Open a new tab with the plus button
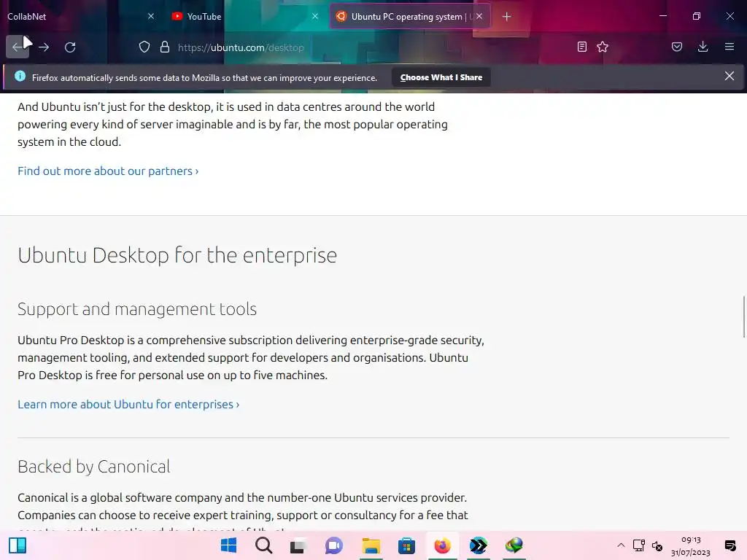The height and width of the screenshot is (560, 747). (x=507, y=17)
